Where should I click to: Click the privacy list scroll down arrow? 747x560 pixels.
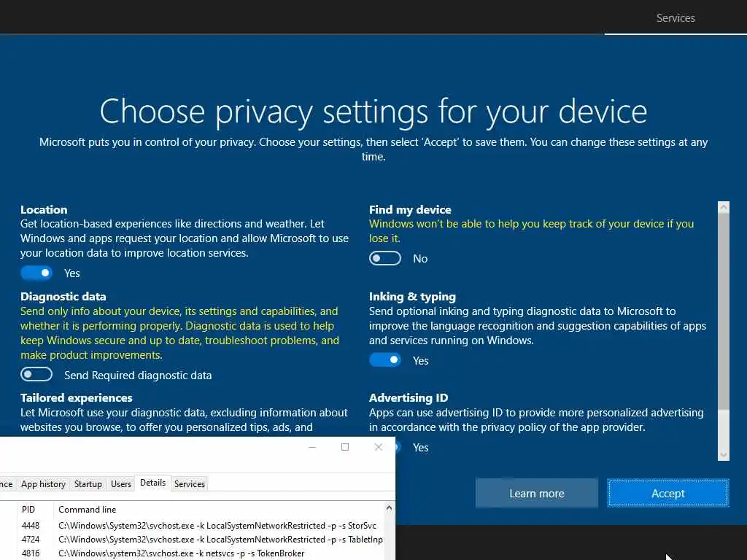tap(723, 455)
